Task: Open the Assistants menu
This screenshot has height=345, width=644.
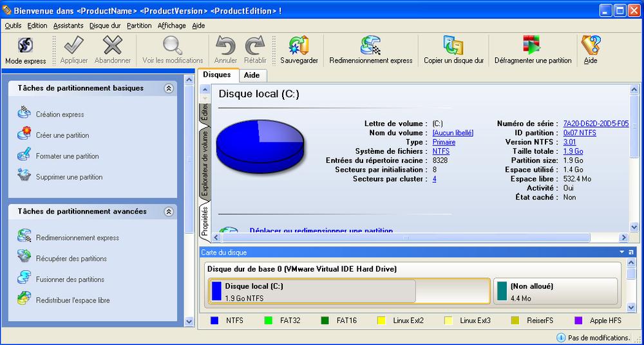Action: click(x=68, y=26)
